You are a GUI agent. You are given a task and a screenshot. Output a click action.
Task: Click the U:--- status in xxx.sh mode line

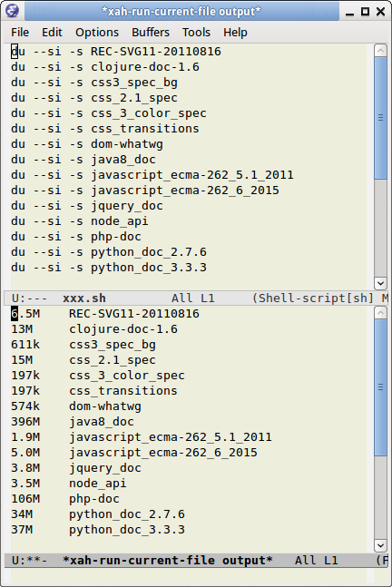30,298
